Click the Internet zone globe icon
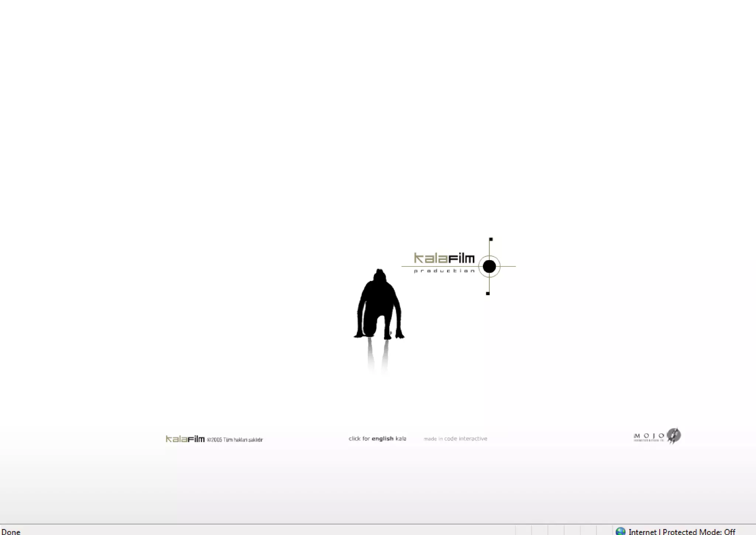 click(621, 531)
